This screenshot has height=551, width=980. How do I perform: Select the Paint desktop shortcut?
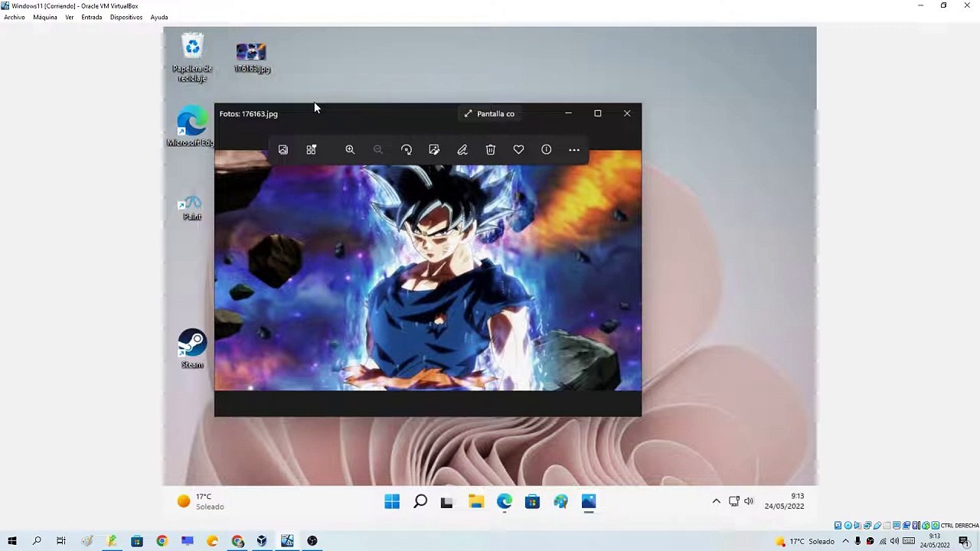[x=192, y=207]
